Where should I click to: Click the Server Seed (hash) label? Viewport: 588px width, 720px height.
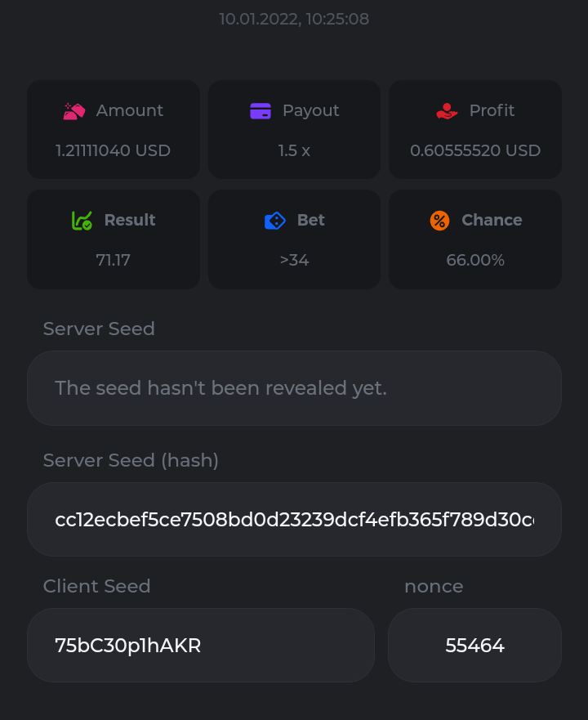tap(131, 460)
